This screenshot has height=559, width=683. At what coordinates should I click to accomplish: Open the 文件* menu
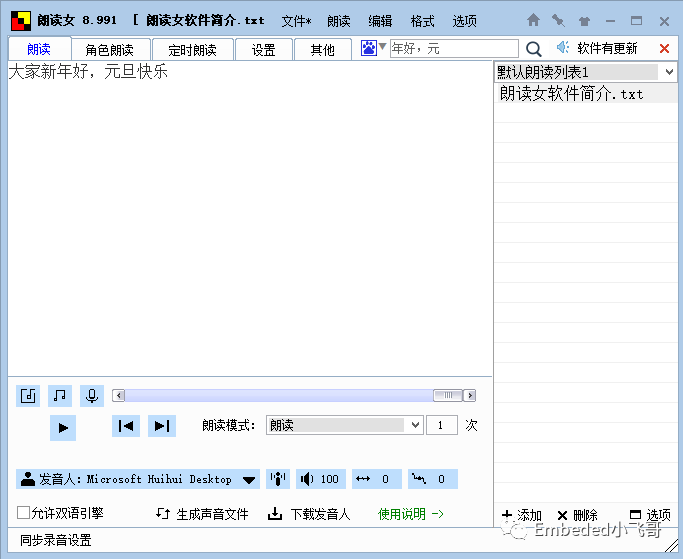click(296, 21)
